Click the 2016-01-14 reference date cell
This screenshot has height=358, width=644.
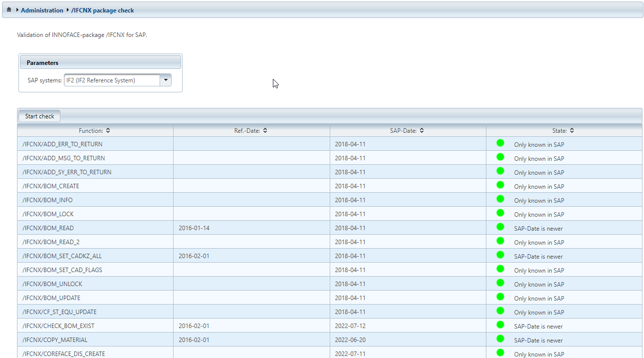point(194,228)
